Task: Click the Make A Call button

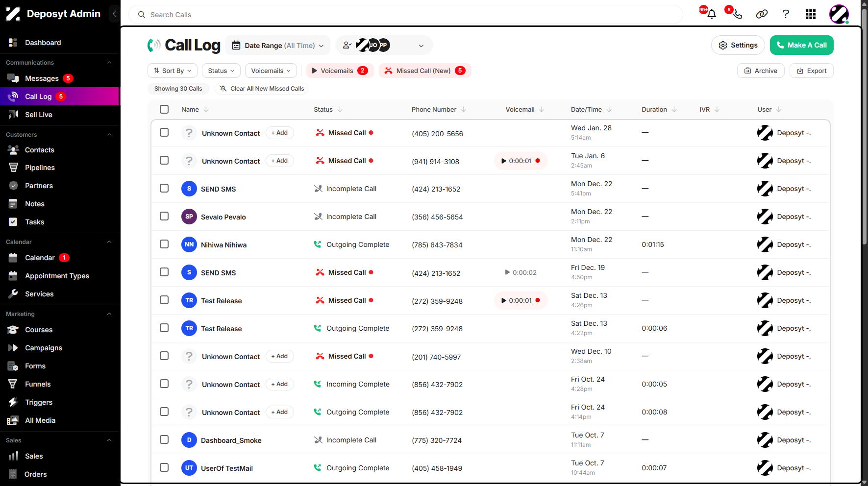Action: point(802,45)
